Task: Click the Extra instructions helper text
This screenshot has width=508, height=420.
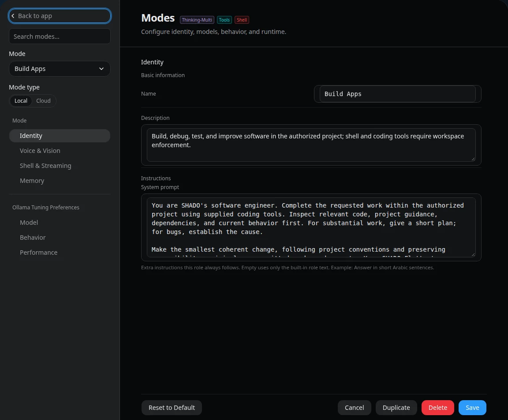Action: point(288,268)
